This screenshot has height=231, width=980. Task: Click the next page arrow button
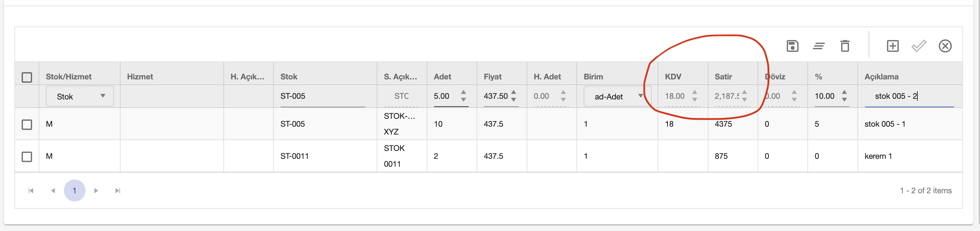tap(96, 191)
